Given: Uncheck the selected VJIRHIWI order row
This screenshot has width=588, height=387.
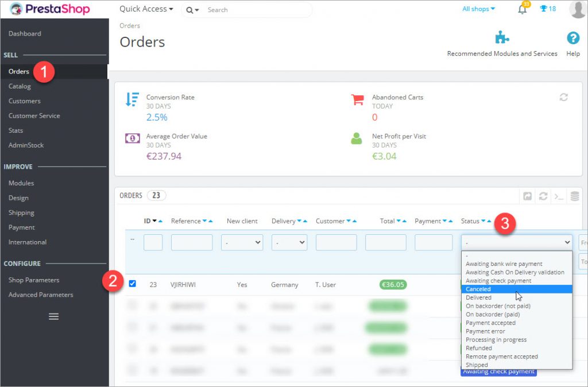Looking at the screenshot, I should (133, 284).
